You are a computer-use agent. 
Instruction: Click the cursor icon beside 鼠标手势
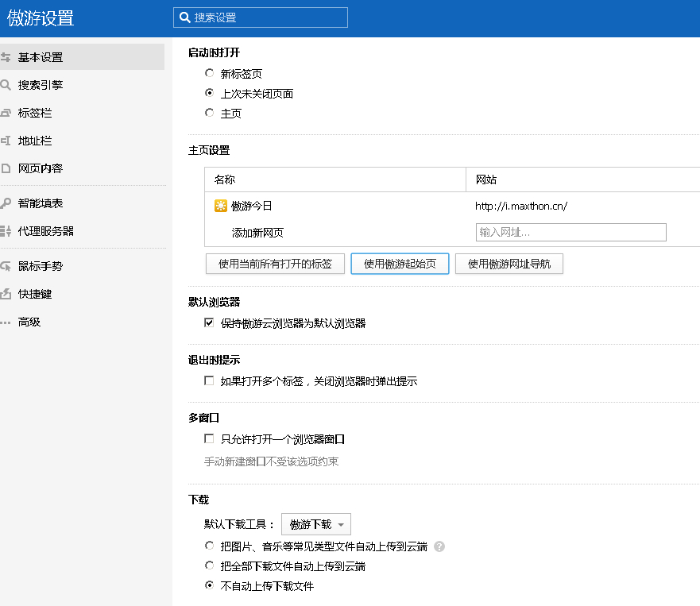tap(5, 266)
